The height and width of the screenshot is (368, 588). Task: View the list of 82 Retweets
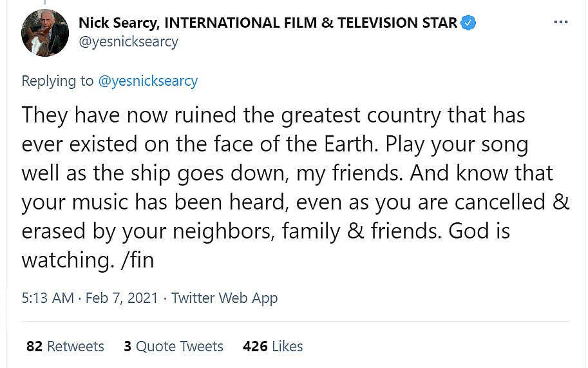pyautogui.click(x=65, y=346)
